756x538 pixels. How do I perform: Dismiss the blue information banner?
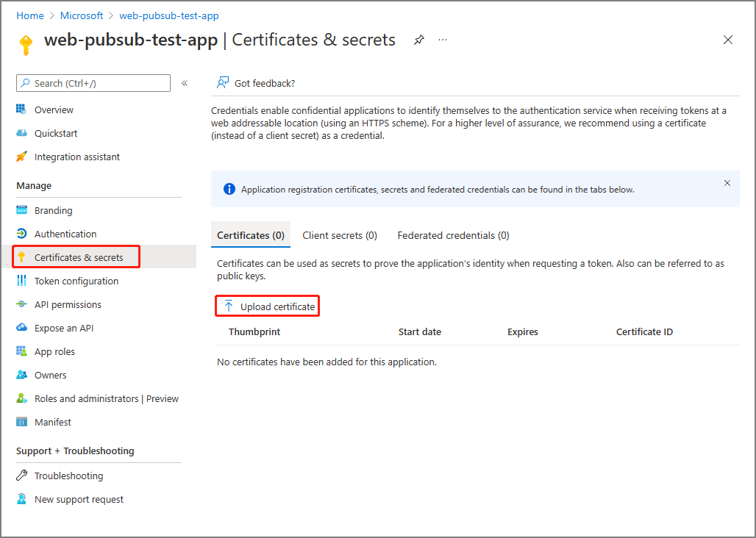point(727,183)
